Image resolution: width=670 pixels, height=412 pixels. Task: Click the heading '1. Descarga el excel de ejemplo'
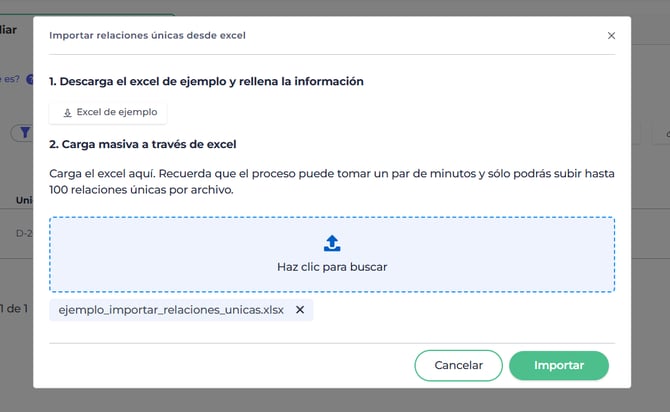pos(206,80)
